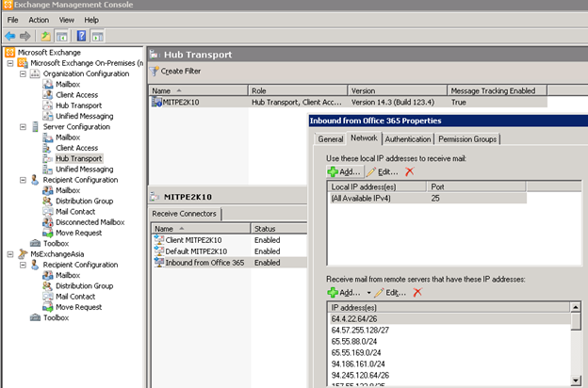Open Help via the question mark icon

point(81,36)
